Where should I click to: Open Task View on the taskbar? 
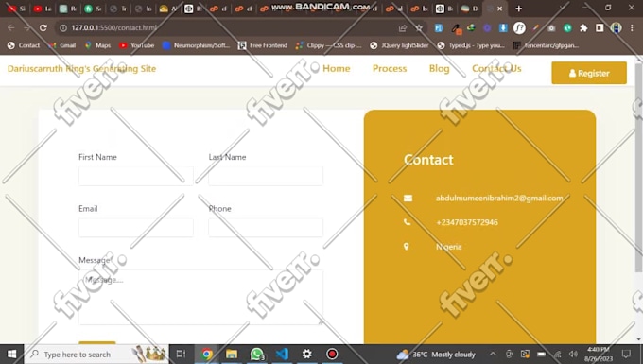[x=181, y=354]
